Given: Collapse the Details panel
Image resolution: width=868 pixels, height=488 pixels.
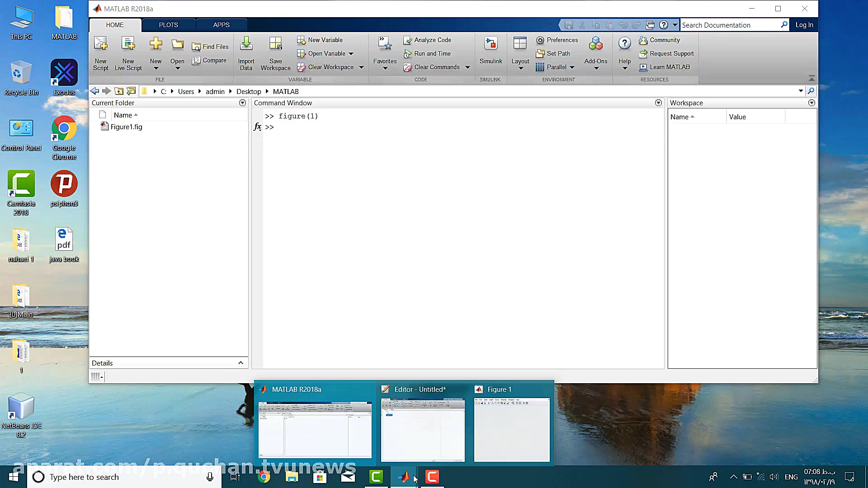Looking at the screenshot, I should pyautogui.click(x=241, y=363).
